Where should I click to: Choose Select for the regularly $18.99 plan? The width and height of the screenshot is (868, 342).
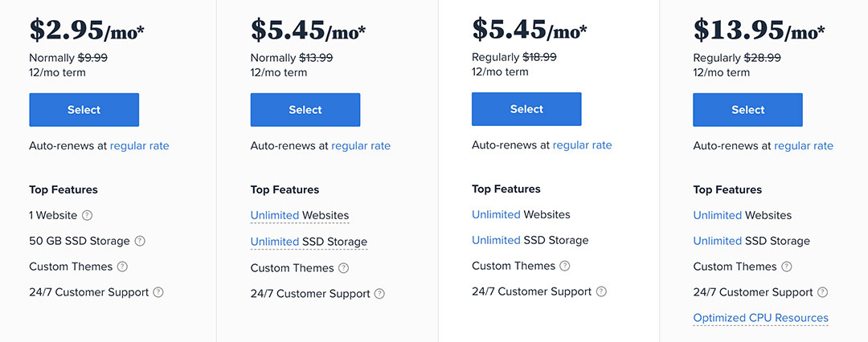click(526, 109)
